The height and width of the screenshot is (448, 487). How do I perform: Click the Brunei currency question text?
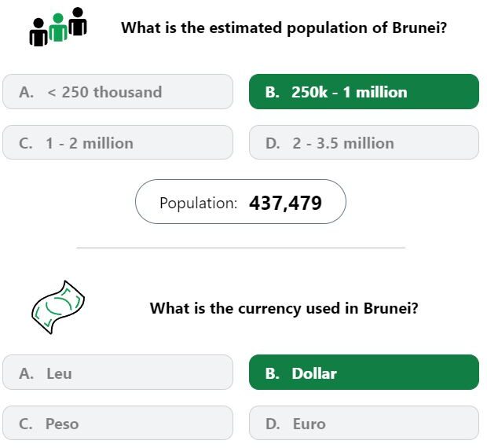pos(284,309)
